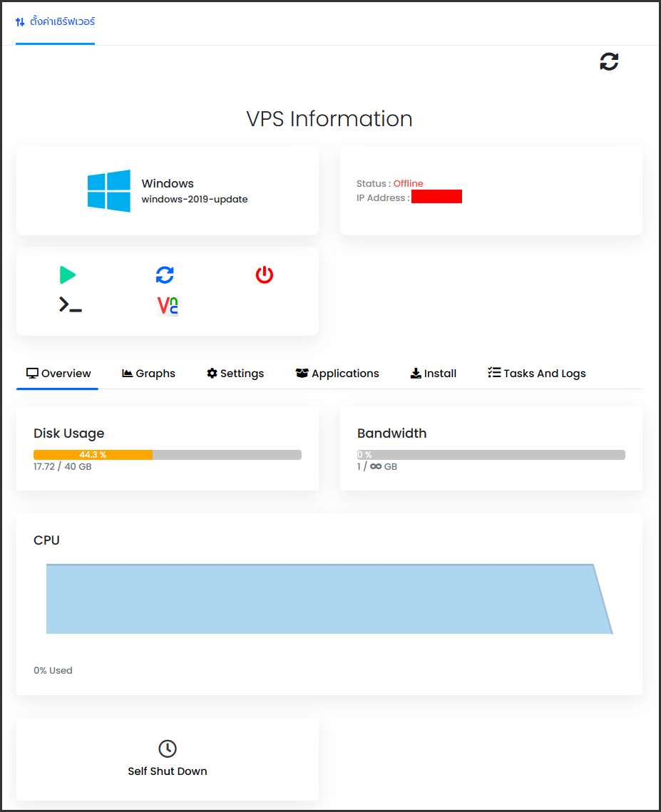Start the VPS with the play icon
Image resolution: width=661 pixels, height=812 pixels.
pyautogui.click(x=68, y=275)
